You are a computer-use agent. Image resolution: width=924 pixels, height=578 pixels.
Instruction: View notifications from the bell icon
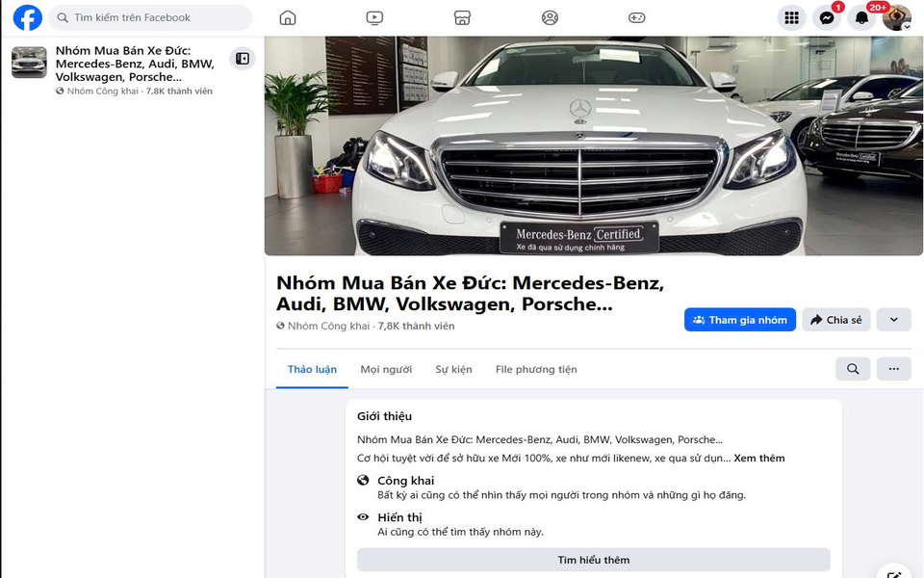(861, 17)
